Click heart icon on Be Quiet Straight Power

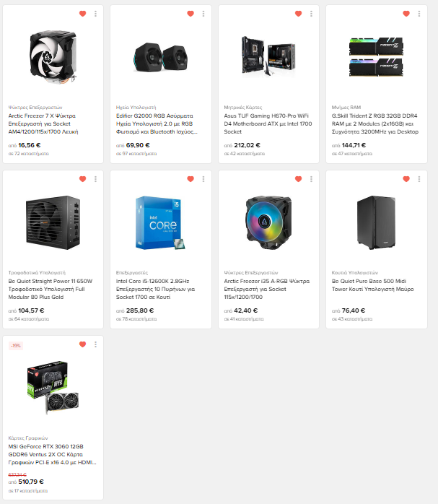pyautogui.click(x=82, y=179)
